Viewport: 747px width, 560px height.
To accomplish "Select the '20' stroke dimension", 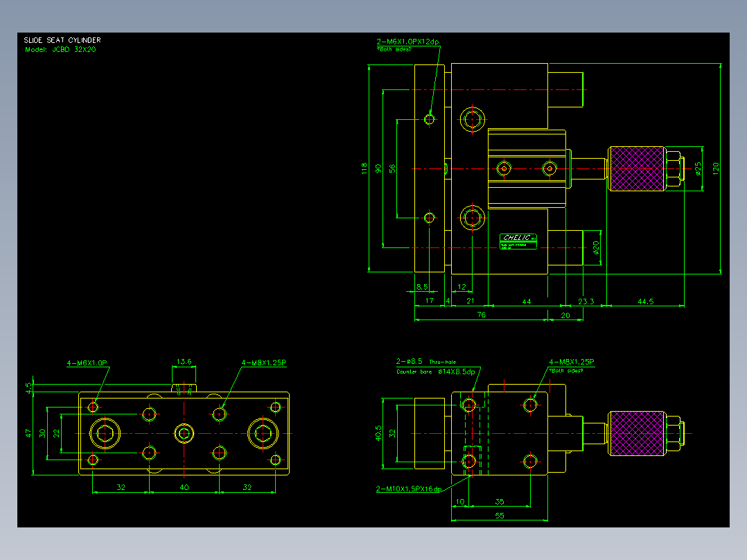I will pyautogui.click(x=565, y=315).
